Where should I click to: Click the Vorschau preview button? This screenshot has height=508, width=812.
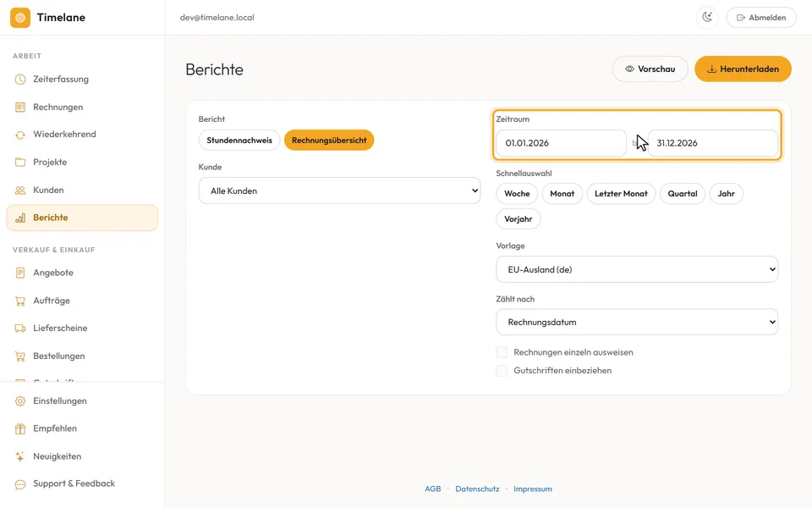(650, 69)
